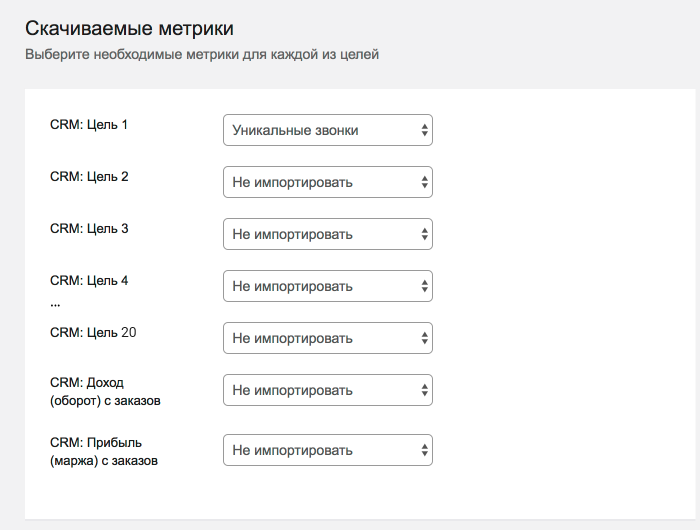Click the arrows icon on Уникальные звонки select
This screenshot has height=530, width=700.
point(424,130)
